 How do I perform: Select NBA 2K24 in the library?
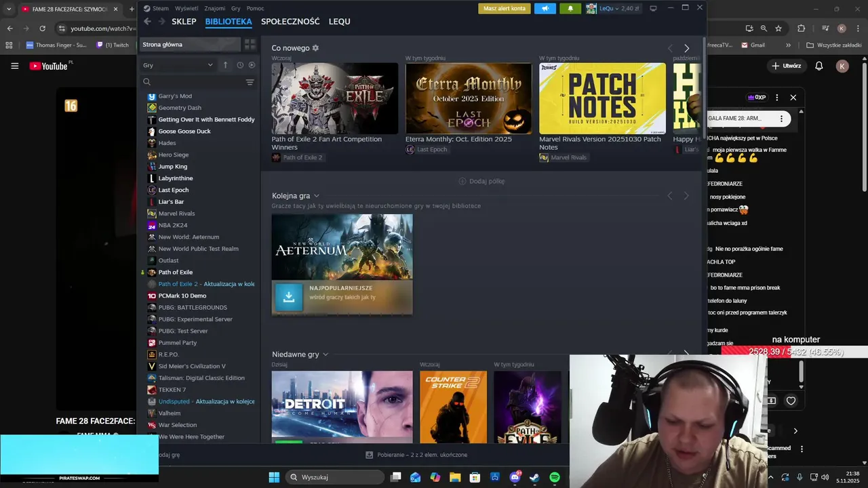point(173,225)
